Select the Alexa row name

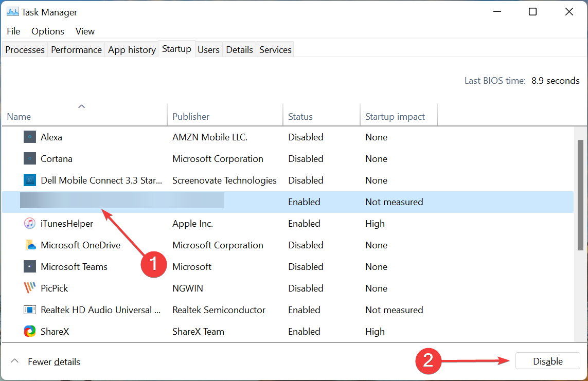pos(51,137)
